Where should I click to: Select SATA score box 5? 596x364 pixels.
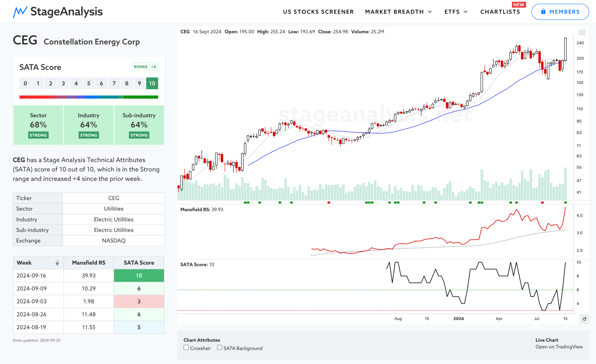click(x=89, y=83)
